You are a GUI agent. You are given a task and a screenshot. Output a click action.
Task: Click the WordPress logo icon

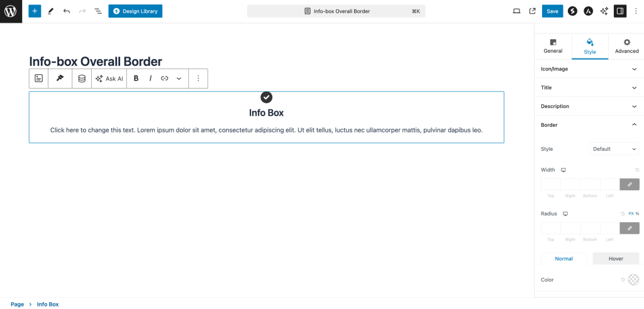[x=11, y=11]
